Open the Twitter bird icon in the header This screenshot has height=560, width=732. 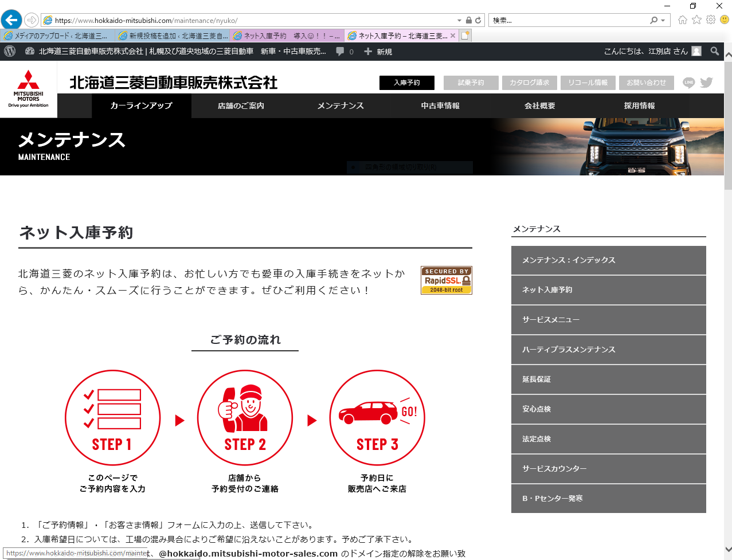click(x=706, y=83)
